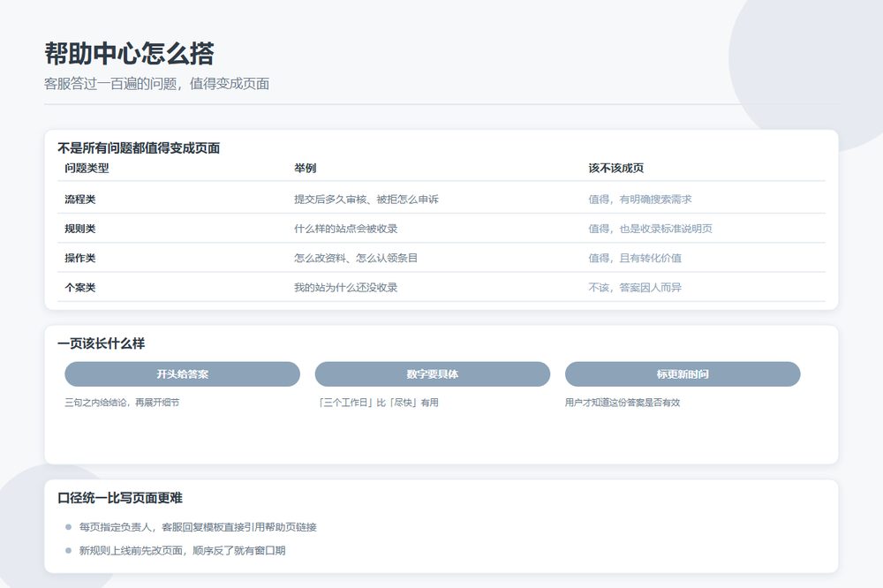The width and height of the screenshot is (883, 588).
Task: Click bullet 每页指定负责人，客服回复模板直接引用帮助页链接
Action: pos(198,527)
